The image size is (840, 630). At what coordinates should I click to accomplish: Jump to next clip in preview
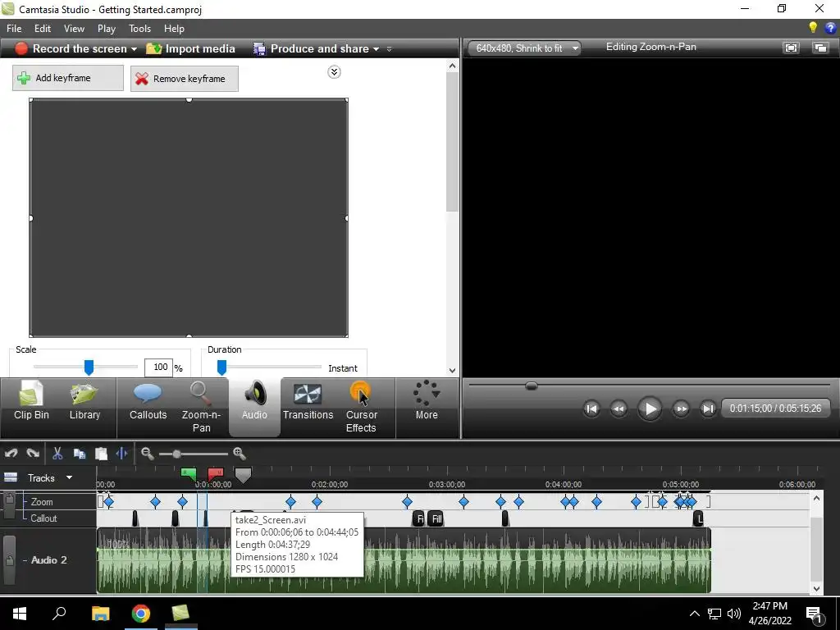click(x=708, y=409)
